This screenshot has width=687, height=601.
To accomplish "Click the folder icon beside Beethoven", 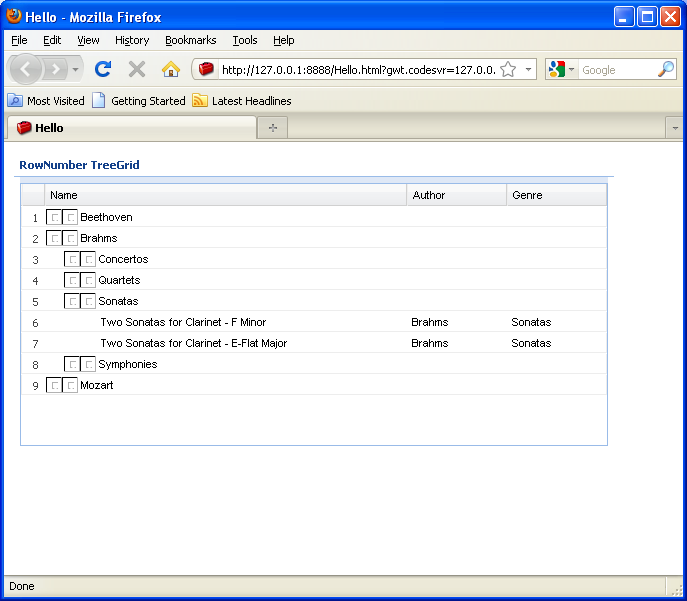I will click(x=70, y=217).
